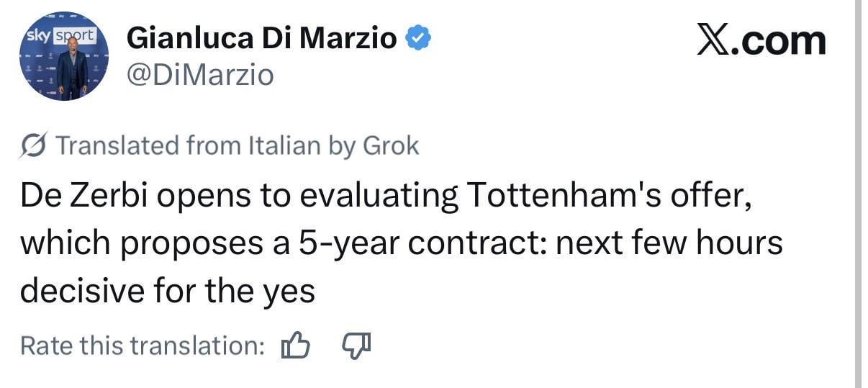Open the @DiMarzio handle link

tap(200, 74)
